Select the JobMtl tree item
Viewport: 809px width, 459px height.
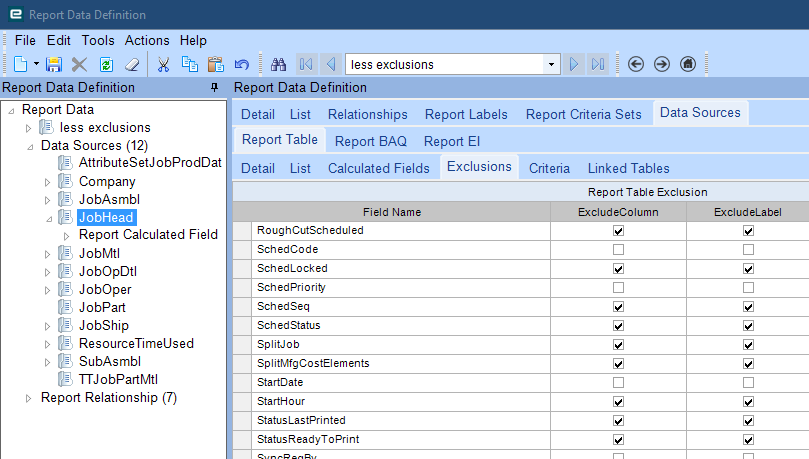(99, 253)
